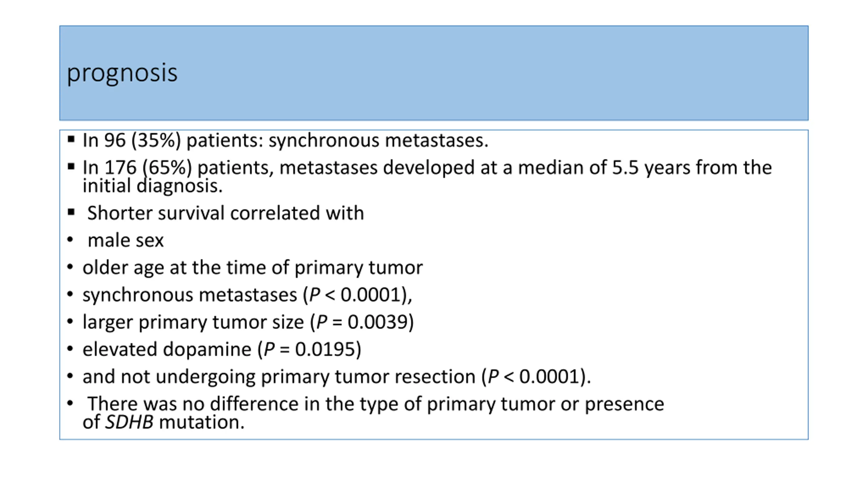
Task: Click the 'prognosis' slide title
Action: click(122, 73)
